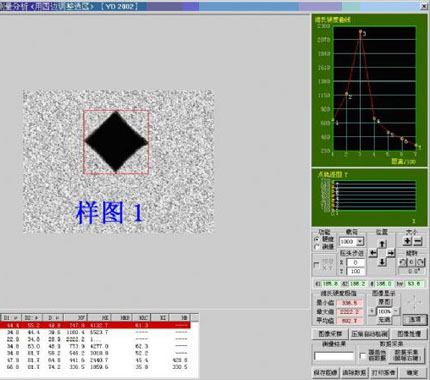Click the HB cell showing 330.5
430x380 pixels.
click(181, 367)
